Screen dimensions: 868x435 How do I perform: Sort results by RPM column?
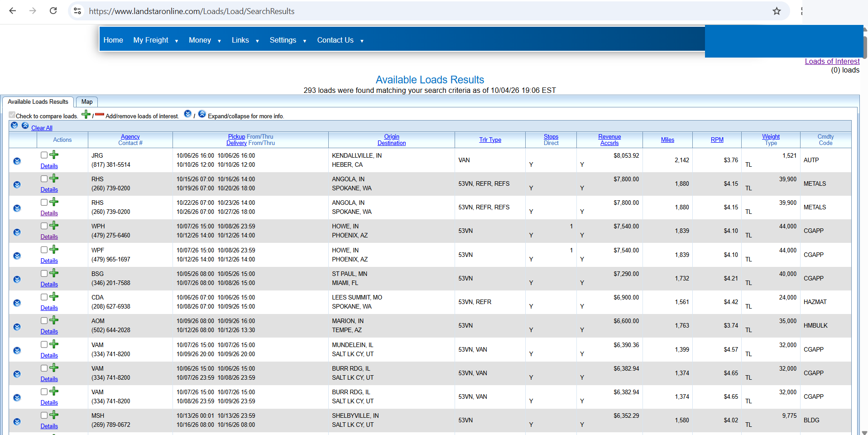(x=717, y=140)
